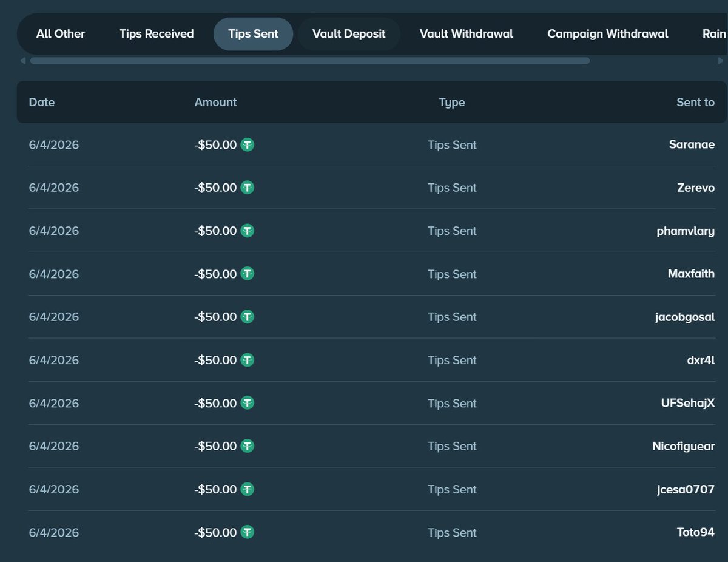Click the -$50.00 amount in Maxfaith row
The image size is (728, 562).
(x=215, y=274)
